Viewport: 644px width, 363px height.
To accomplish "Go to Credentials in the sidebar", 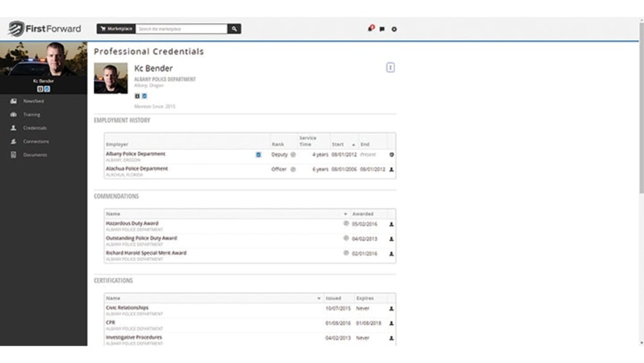I will tap(34, 128).
